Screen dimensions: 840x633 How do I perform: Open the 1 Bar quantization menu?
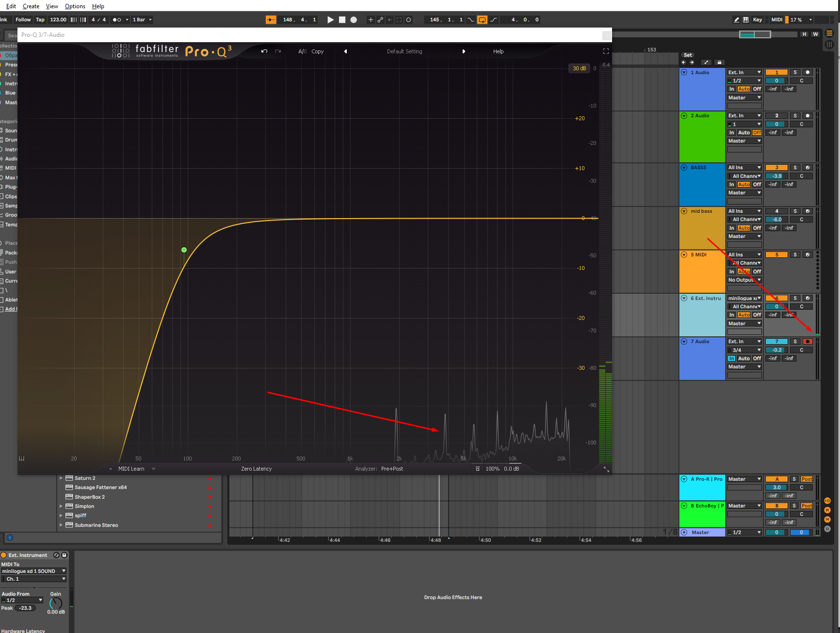tap(142, 20)
